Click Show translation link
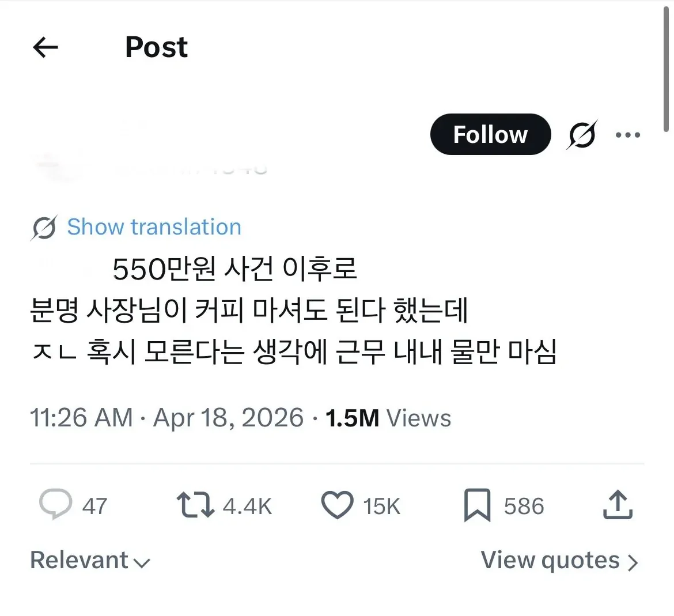The width and height of the screenshot is (674, 616). tap(154, 227)
